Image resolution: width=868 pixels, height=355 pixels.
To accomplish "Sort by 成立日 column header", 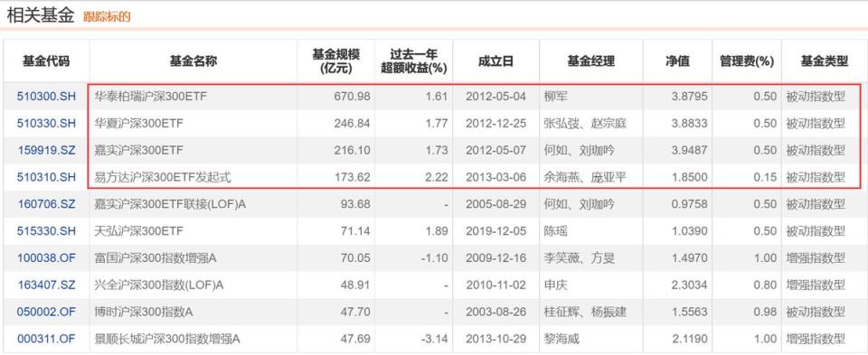I will click(x=495, y=61).
